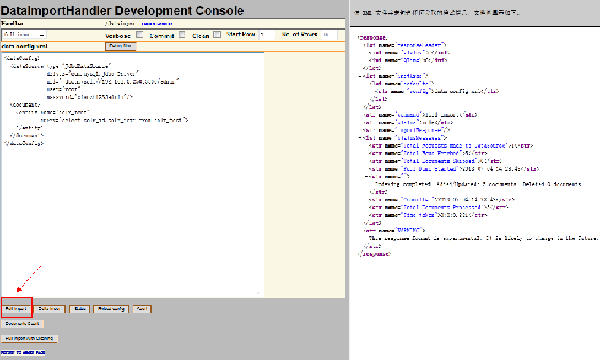Click the Start Row input field
The width and height of the screenshot is (600, 360).
(x=267, y=34)
